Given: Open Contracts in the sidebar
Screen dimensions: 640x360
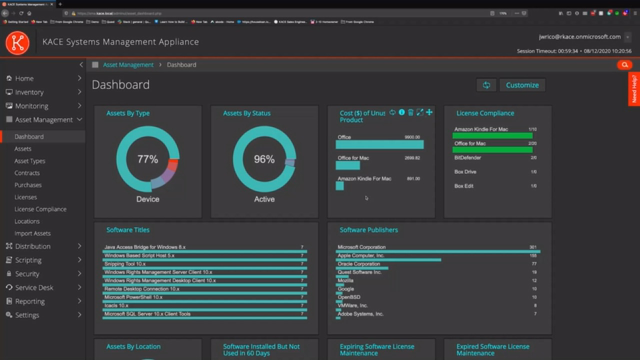Looking at the screenshot, I should click(x=27, y=173).
